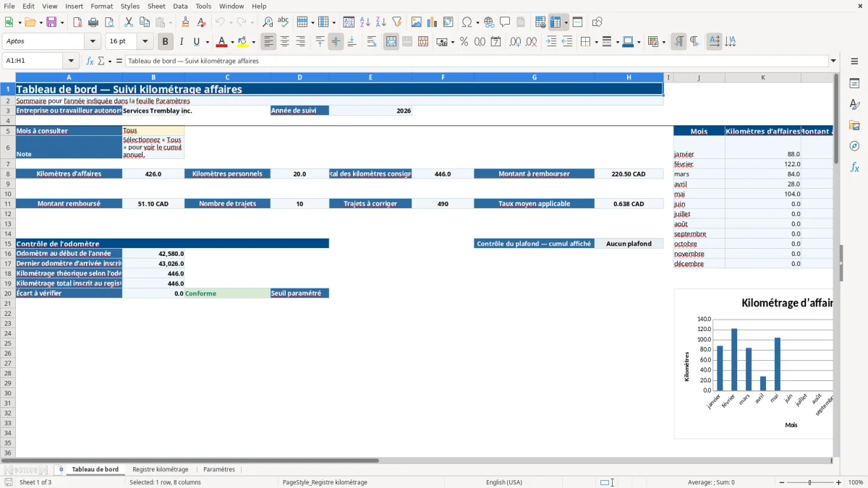868x488 pixels.
Task: Click the Save document icon
Action: tap(51, 22)
